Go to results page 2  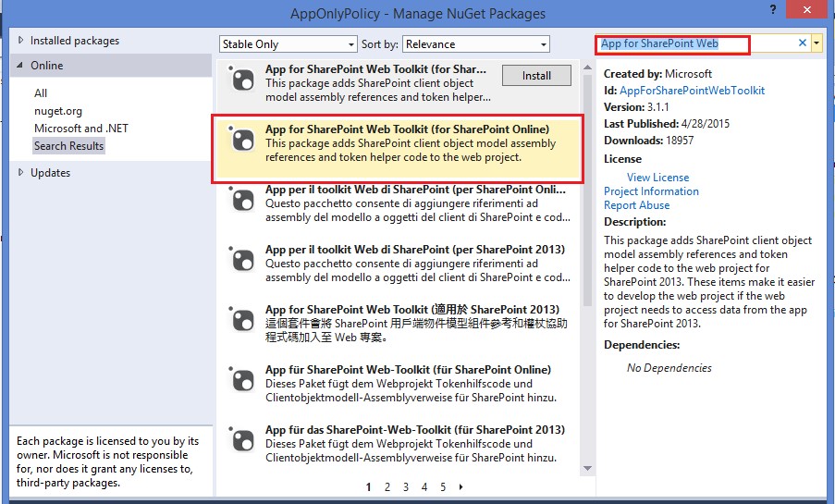click(x=387, y=487)
